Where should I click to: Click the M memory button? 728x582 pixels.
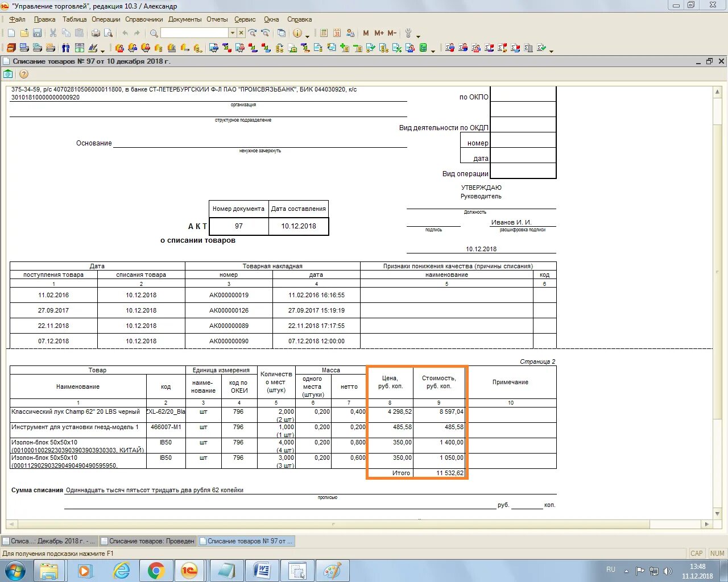point(366,33)
